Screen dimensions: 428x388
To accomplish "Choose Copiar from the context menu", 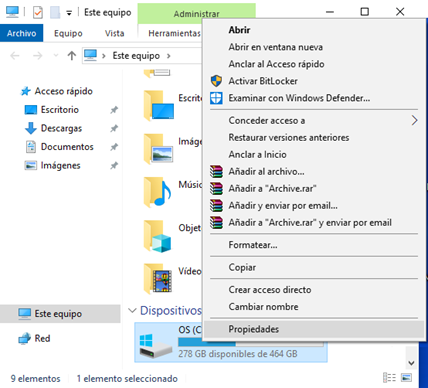I will click(x=313, y=267).
